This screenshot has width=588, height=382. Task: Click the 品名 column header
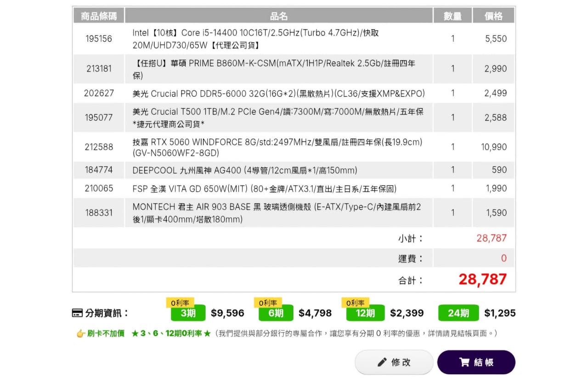278,16
